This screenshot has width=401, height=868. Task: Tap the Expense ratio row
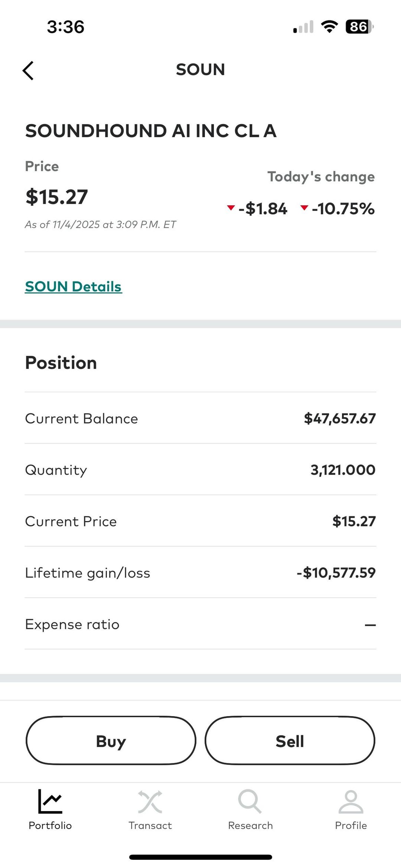click(200, 624)
